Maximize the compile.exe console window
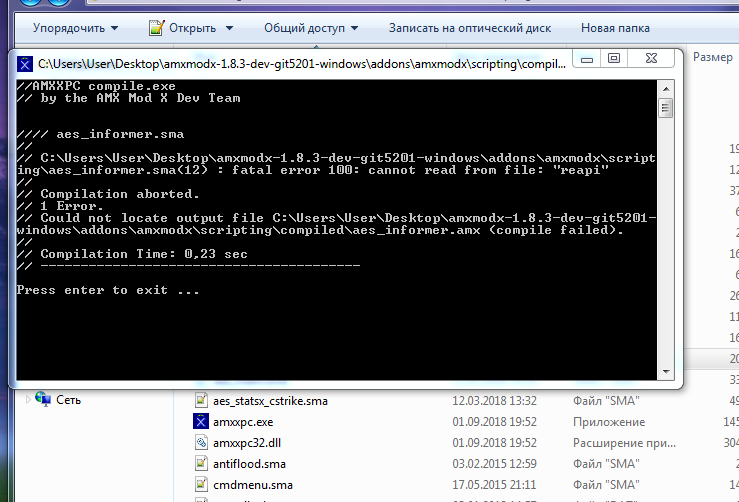 614,58
